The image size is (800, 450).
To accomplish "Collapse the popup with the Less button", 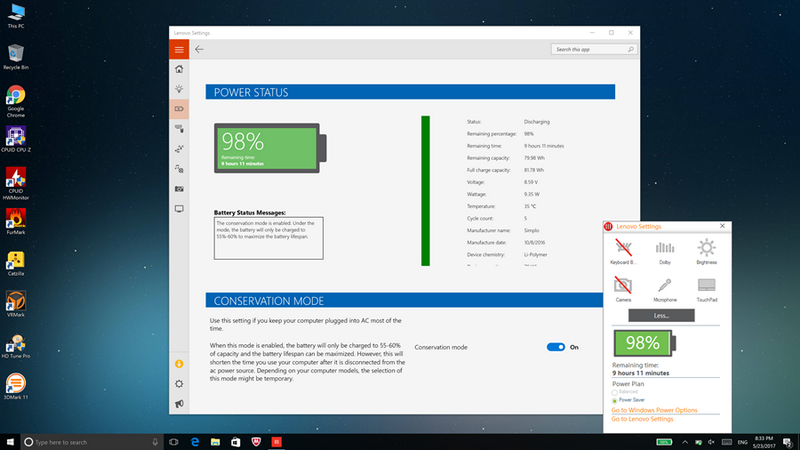I will [x=661, y=315].
